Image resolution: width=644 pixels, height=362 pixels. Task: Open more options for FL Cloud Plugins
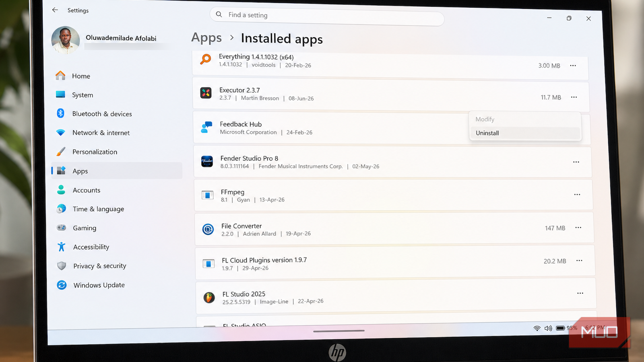579,260
